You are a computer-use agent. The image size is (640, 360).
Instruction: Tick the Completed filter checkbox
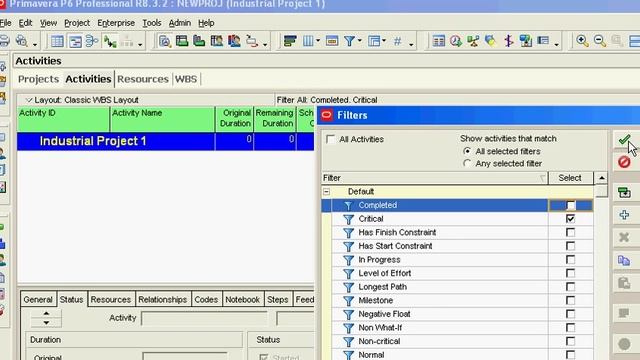(x=570, y=205)
